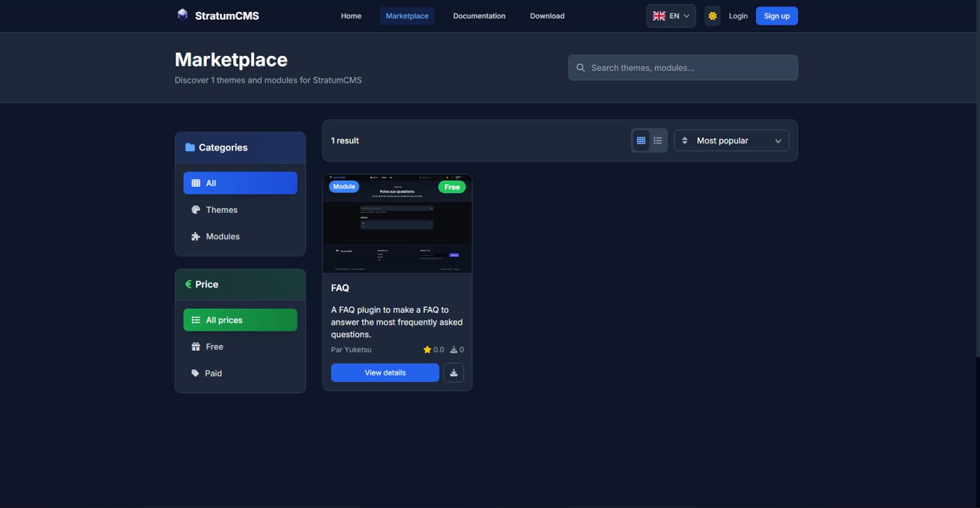Click the Sign up button
Screen dimensions: 980x508
pyautogui.click(x=776, y=16)
